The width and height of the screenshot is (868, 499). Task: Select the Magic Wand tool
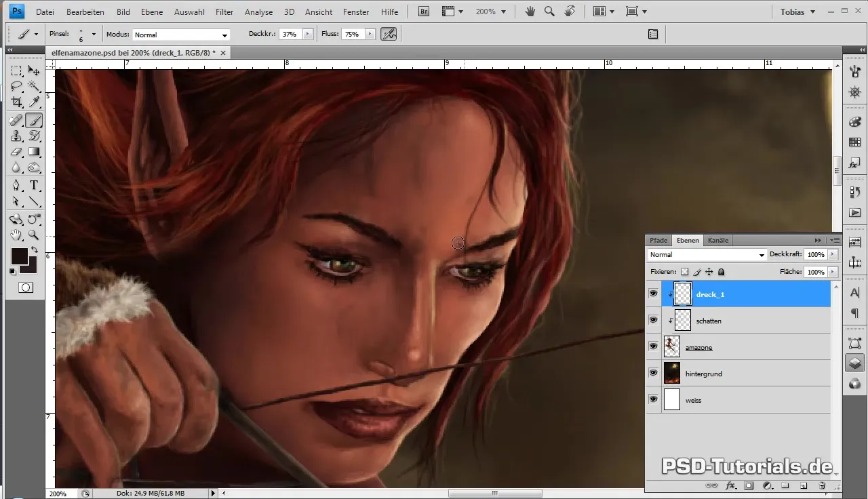click(x=34, y=86)
